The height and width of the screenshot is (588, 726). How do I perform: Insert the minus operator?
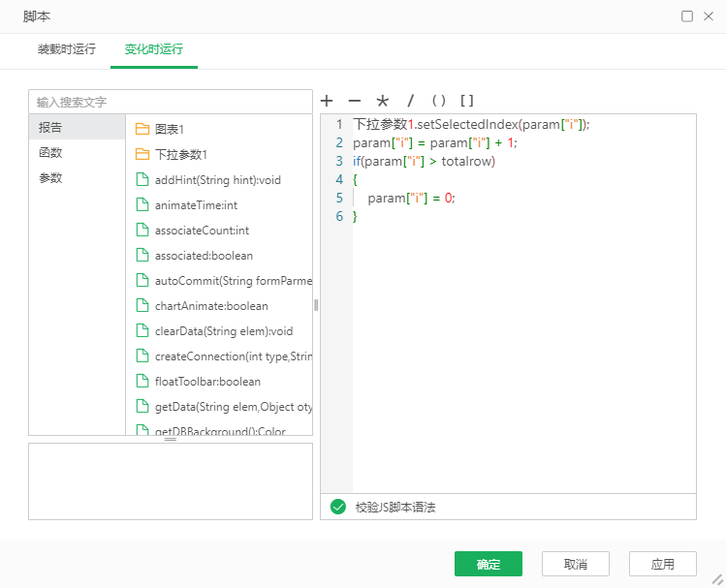354,101
